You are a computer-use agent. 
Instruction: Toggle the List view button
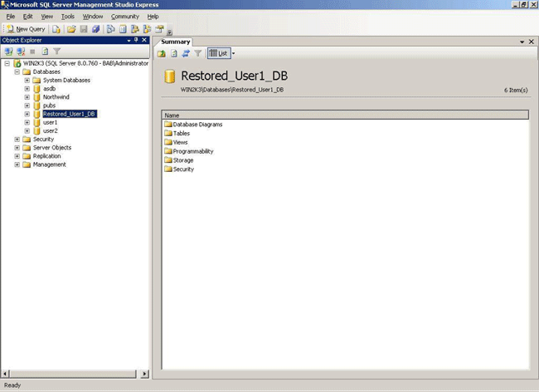pyautogui.click(x=219, y=53)
